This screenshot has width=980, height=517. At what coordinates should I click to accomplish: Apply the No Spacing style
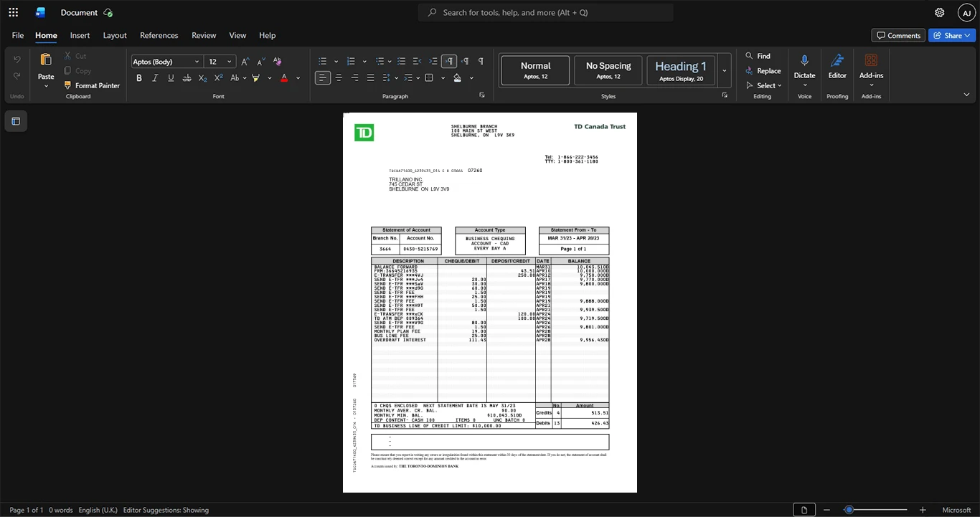pyautogui.click(x=608, y=71)
